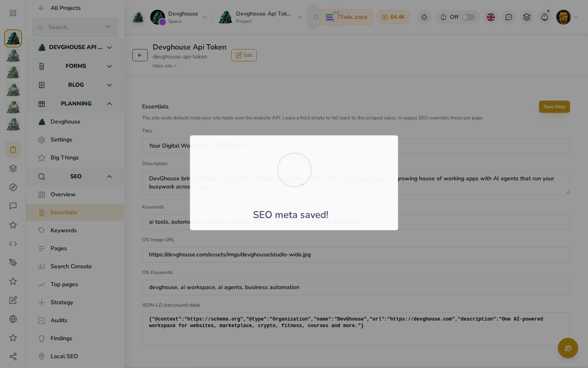Open the Devghouse Space dropdown
This screenshot has height=368, width=588.
click(179, 17)
